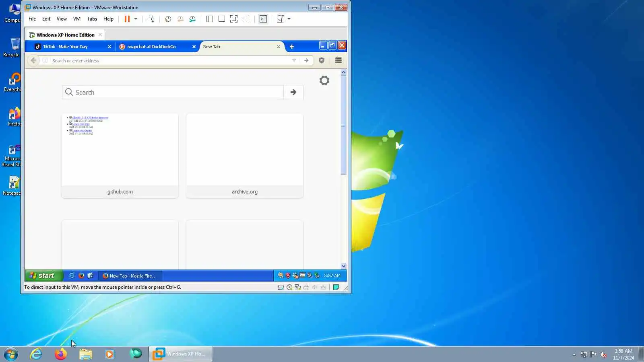Open the Windows 7 clock showing 3:58 AM
This screenshot has width=644, height=362.
623,354
